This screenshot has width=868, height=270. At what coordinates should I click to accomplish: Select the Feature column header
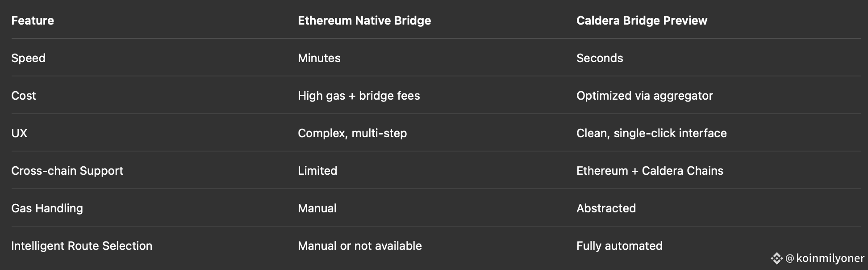point(33,21)
